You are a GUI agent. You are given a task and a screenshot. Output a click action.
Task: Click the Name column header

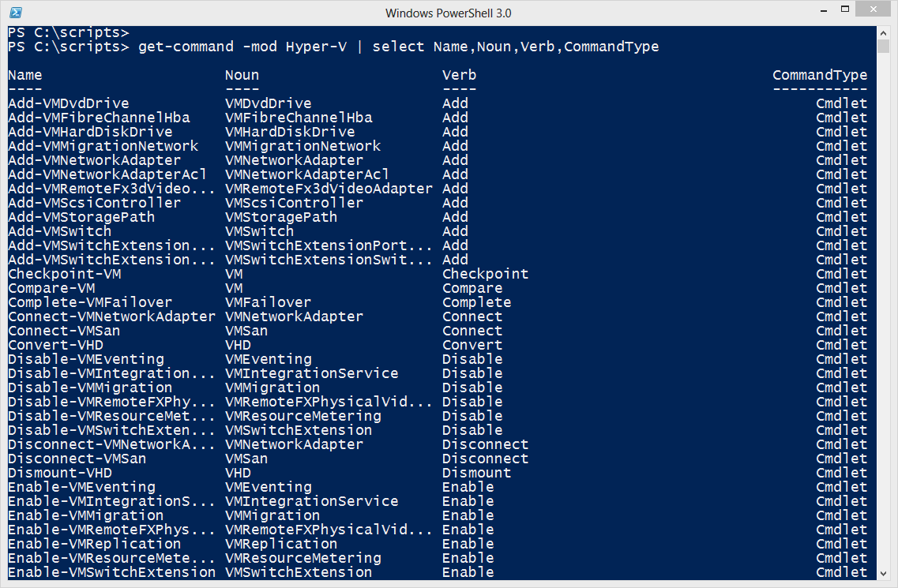tap(24, 74)
